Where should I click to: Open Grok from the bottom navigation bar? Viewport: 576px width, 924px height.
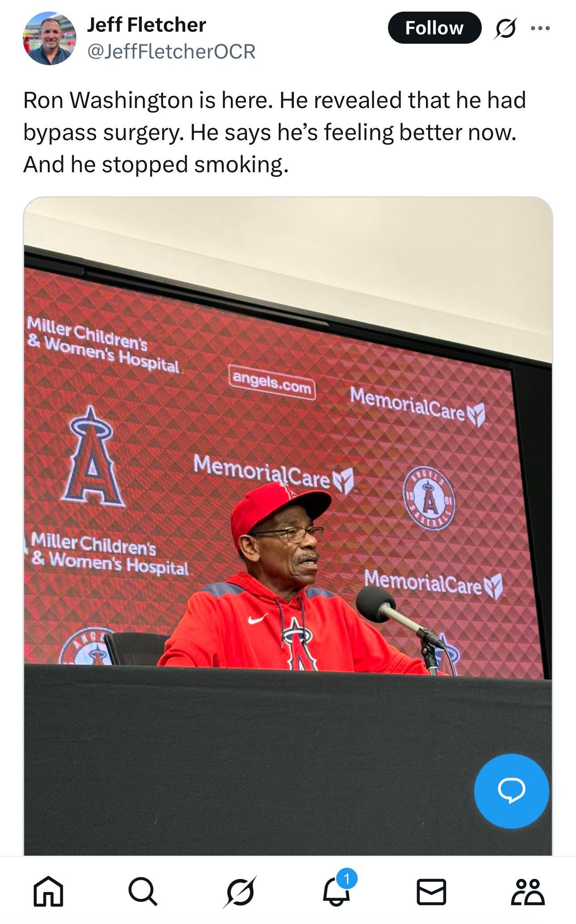240,892
